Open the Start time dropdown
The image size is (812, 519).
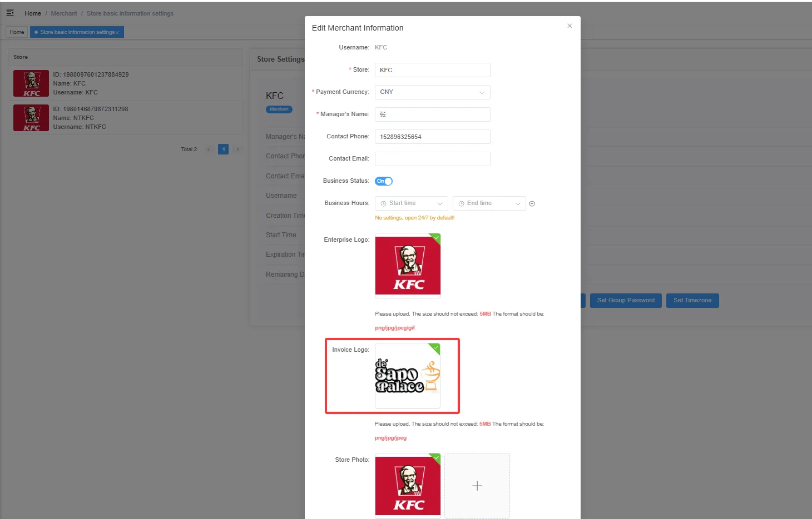[412, 203]
